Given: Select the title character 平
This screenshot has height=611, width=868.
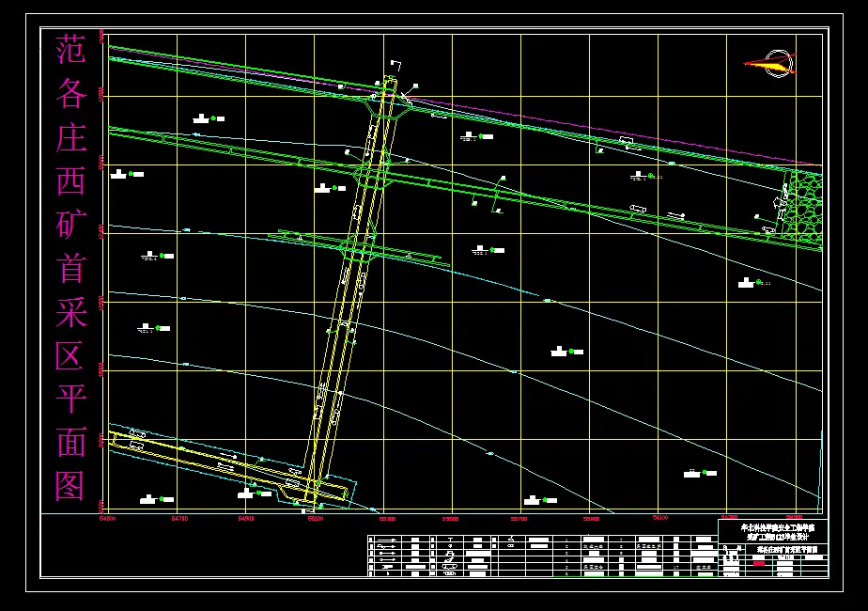Looking at the screenshot, I should [70, 399].
